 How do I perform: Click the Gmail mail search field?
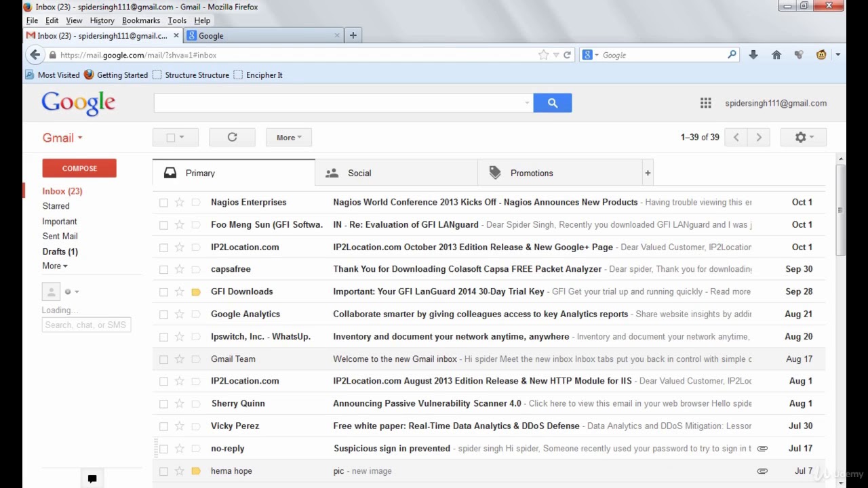[339, 103]
